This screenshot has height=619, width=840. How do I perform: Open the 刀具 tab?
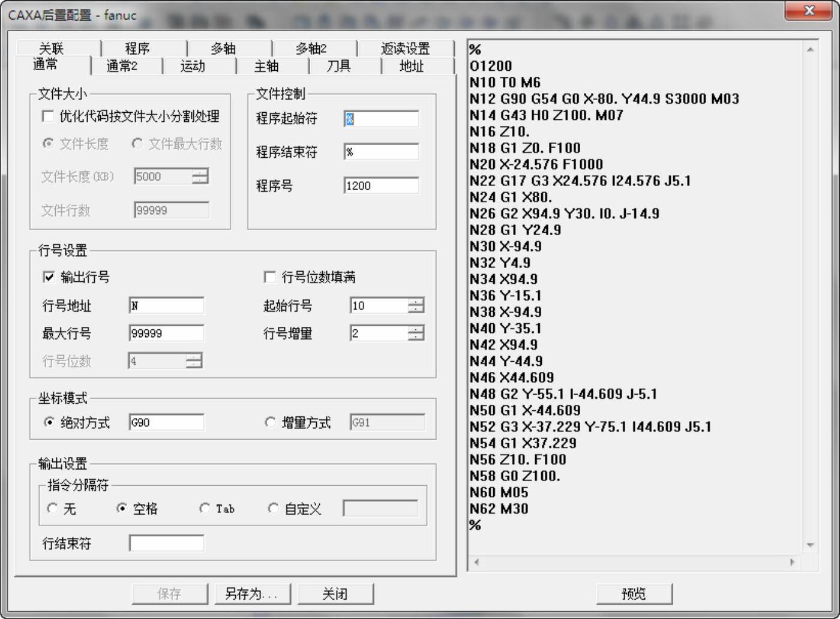[338, 66]
